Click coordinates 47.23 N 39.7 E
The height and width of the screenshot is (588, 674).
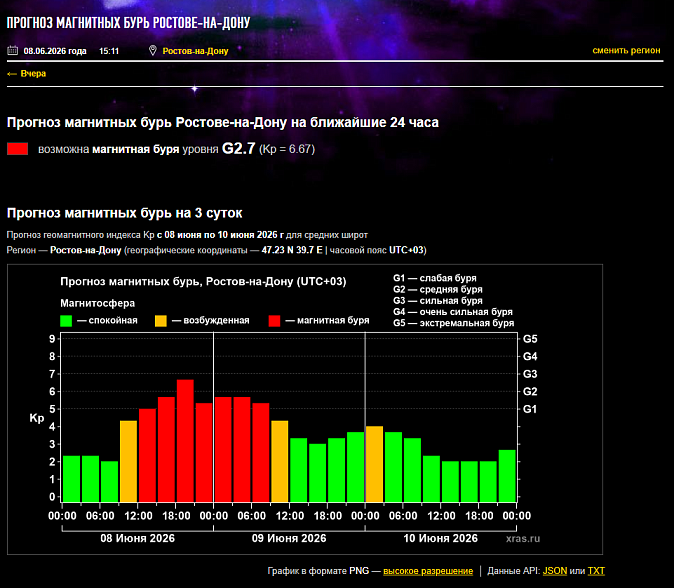pyautogui.click(x=292, y=250)
